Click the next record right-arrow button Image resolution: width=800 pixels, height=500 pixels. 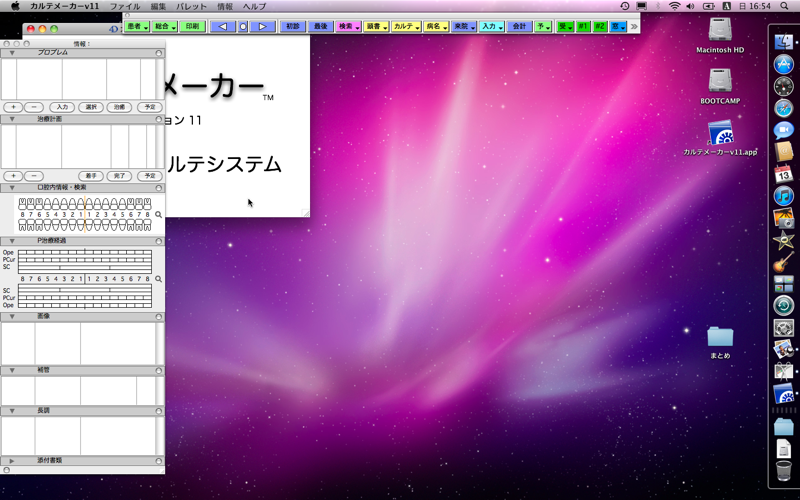pyautogui.click(x=261, y=26)
